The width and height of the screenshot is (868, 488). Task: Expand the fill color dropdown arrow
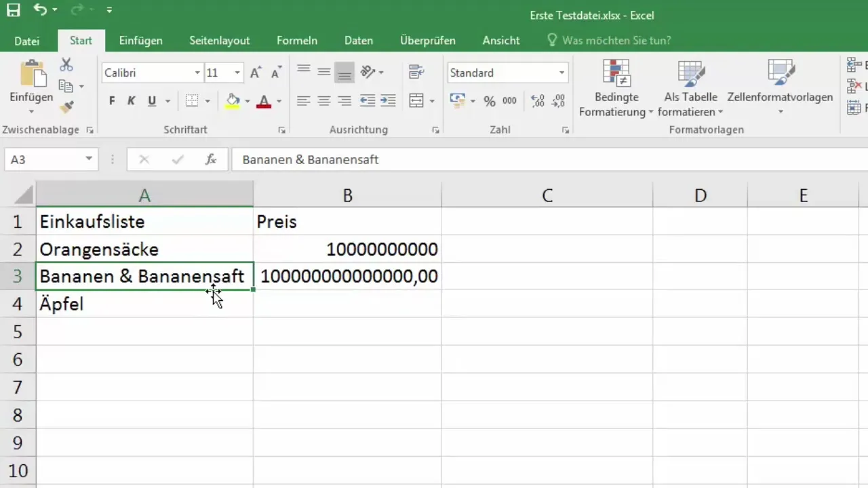[x=247, y=102]
